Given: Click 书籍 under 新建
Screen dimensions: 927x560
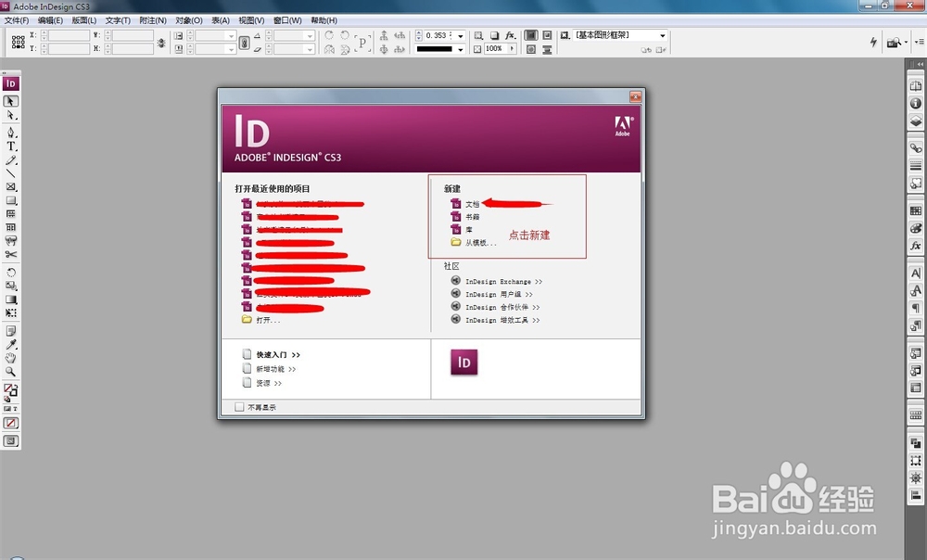Looking at the screenshot, I should 473,217.
